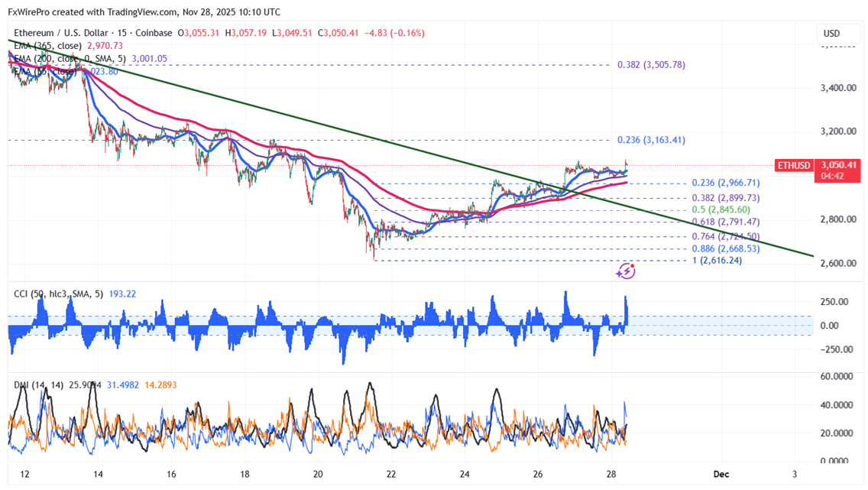Click the 22 date on time axis
Viewport: 868px width, 490px height.
click(390, 475)
